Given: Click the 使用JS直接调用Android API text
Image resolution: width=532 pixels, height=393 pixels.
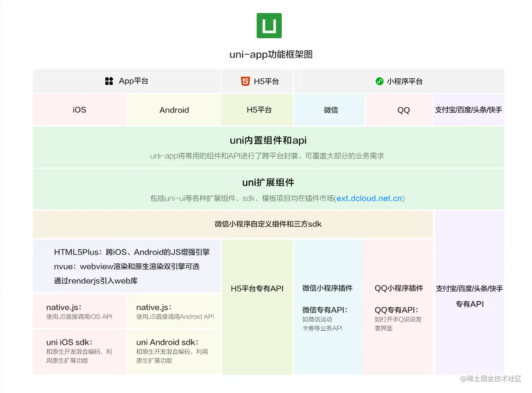Looking at the screenshot, I should coord(175,317).
